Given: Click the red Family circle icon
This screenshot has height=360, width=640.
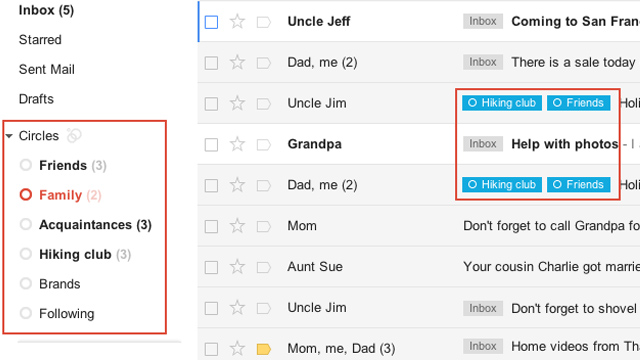Looking at the screenshot, I should click(26, 195).
